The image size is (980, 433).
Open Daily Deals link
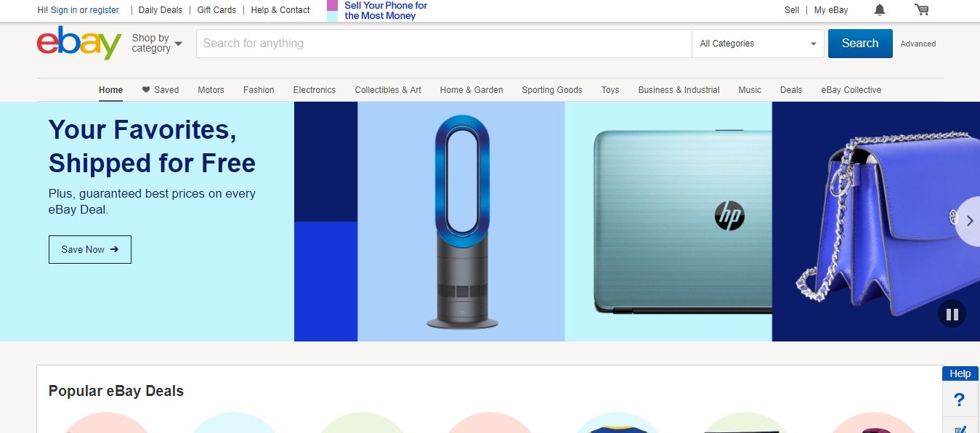161,10
